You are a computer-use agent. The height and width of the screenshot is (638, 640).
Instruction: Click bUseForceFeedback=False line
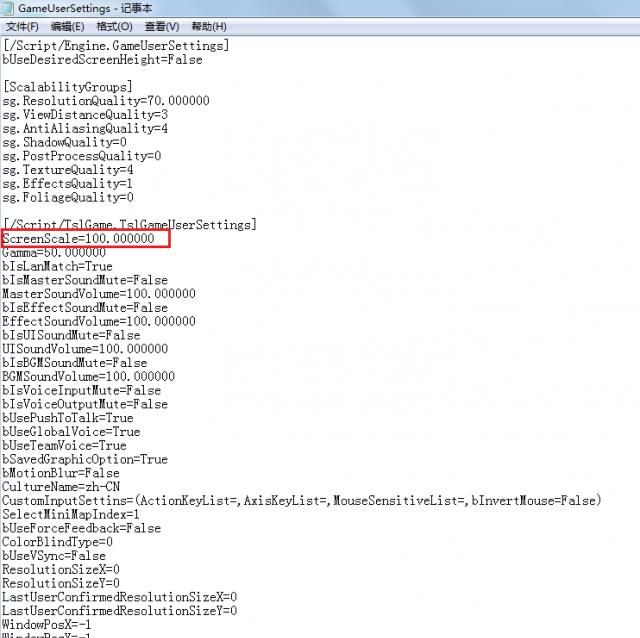82,529
